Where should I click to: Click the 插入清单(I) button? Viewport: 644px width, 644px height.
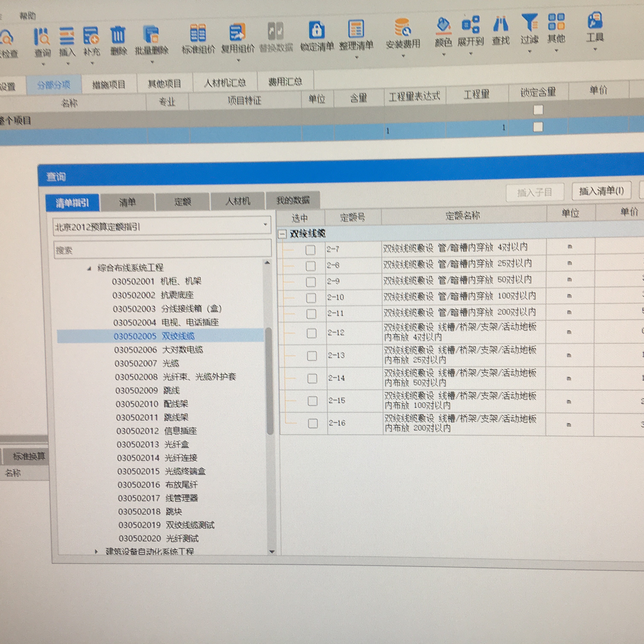pos(601,191)
